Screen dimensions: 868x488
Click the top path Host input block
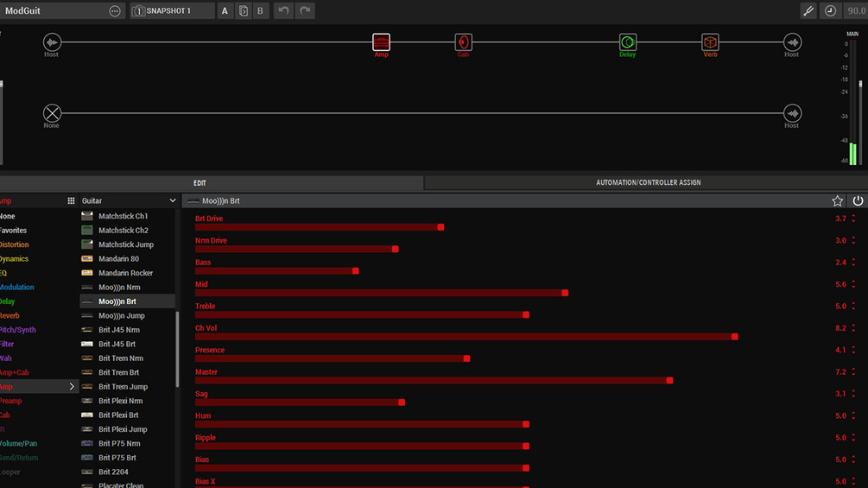tap(52, 42)
